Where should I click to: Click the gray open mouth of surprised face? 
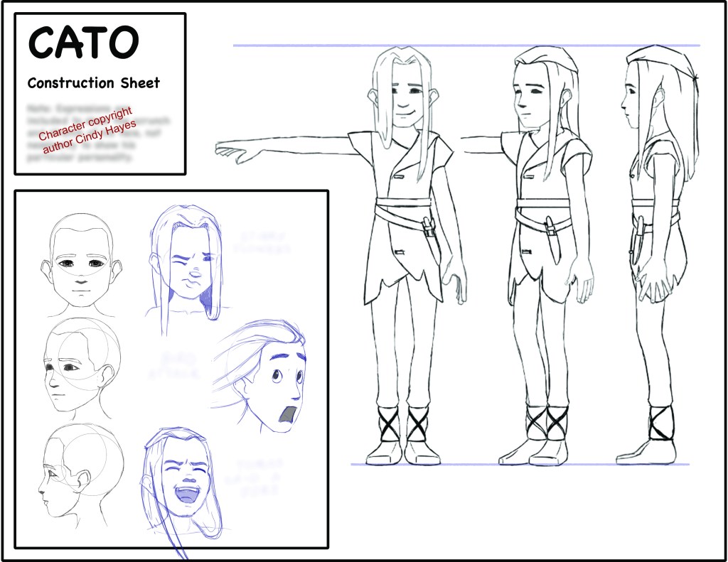pyautogui.click(x=288, y=417)
